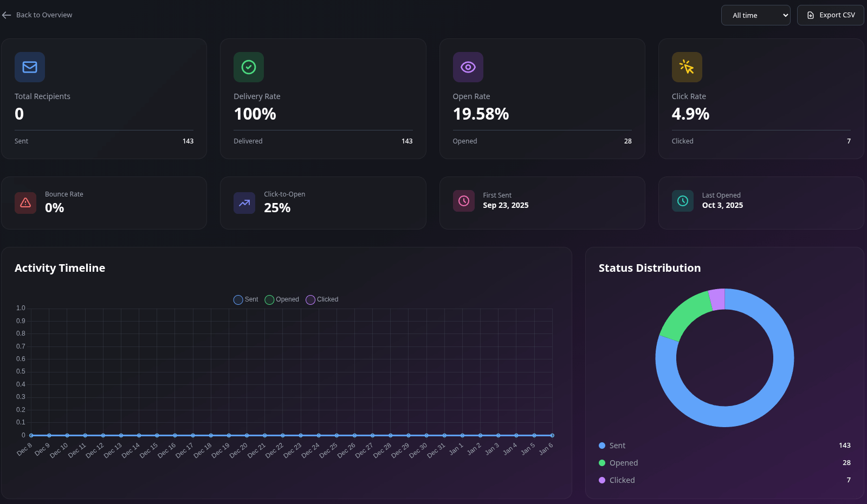Image resolution: width=867 pixels, height=504 pixels.
Task: Click the Last Opened clock icon
Action: 683,201
